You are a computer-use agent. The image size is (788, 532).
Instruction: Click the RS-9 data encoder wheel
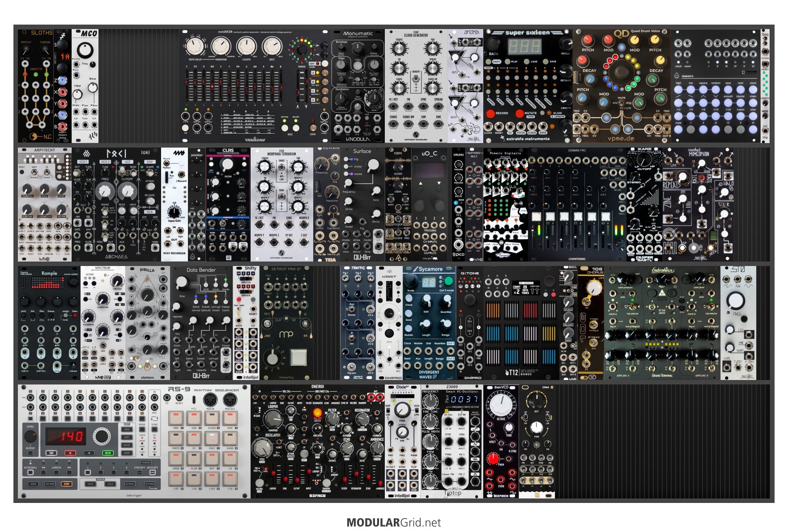coord(102,436)
